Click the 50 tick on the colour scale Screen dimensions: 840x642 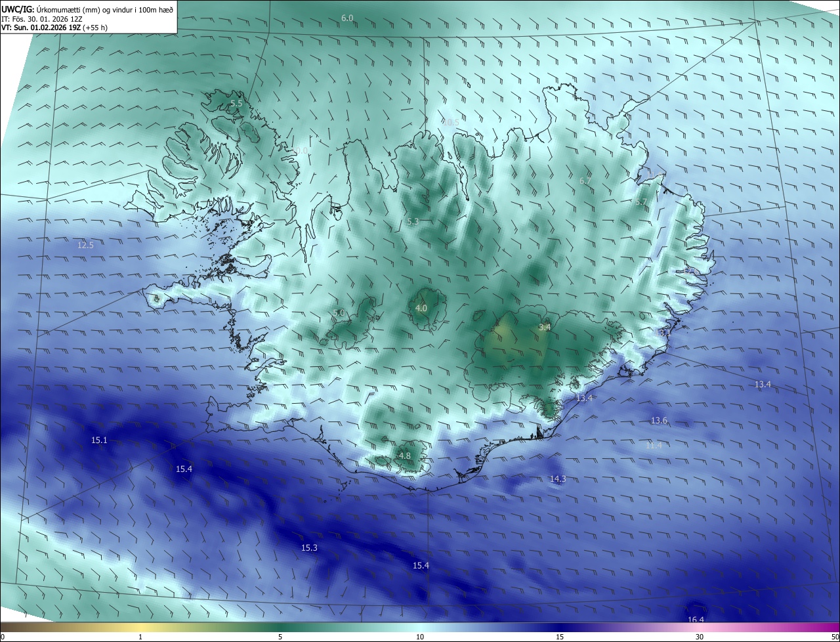click(835, 637)
